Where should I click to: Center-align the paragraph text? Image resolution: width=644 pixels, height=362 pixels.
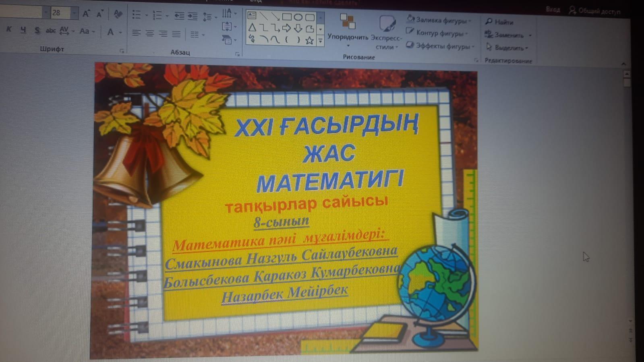(149, 34)
